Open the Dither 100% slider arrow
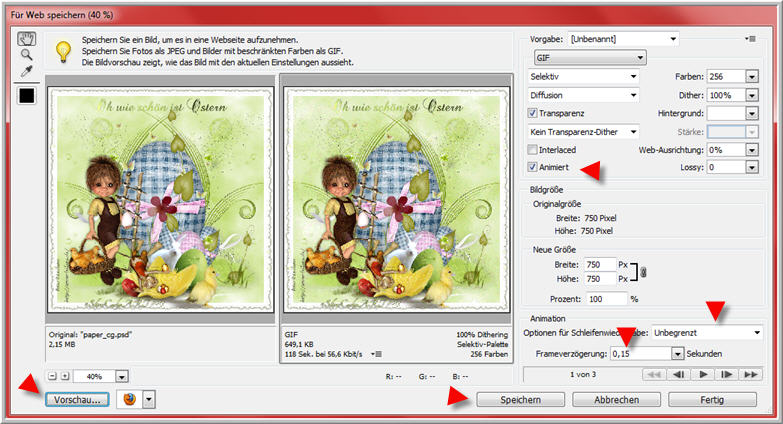This screenshot has height=424, width=783. (x=752, y=95)
